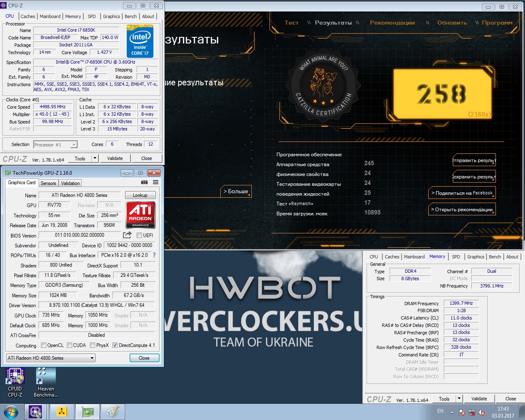Take GPU-Z screenshot with camera icon
The image size is (525, 420).
click(x=144, y=183)
